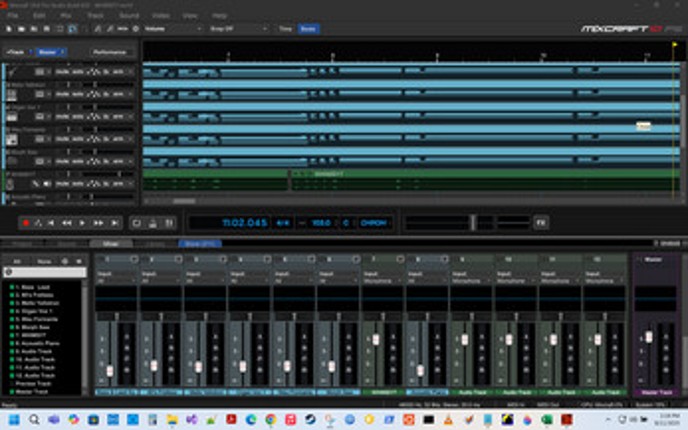The height and width of the screenshot is (430, 688).
Task: Click the Performance button
Action: [109, 51]
